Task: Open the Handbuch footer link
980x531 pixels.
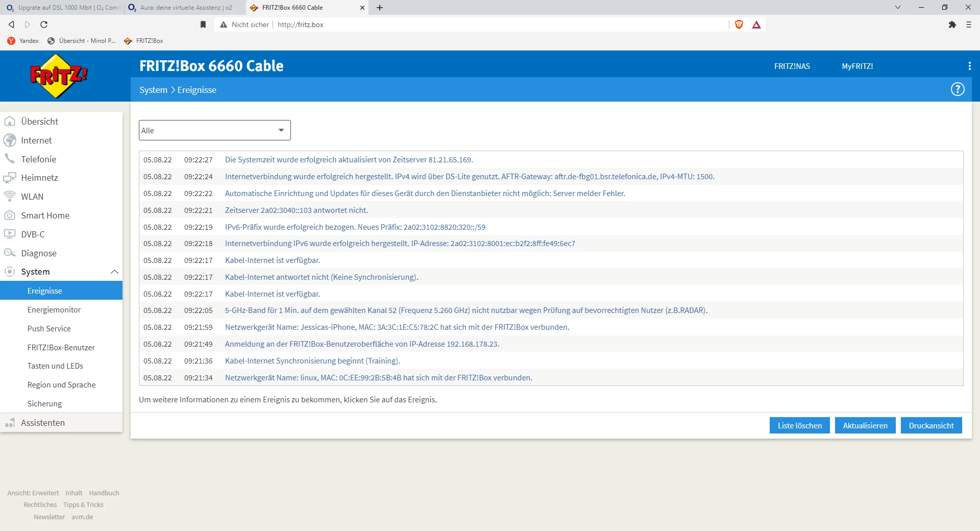Action: tap(104, 493)
